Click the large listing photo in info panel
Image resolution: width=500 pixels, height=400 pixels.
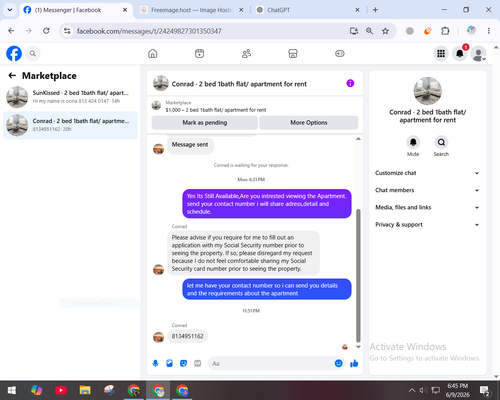coord(427,91)
